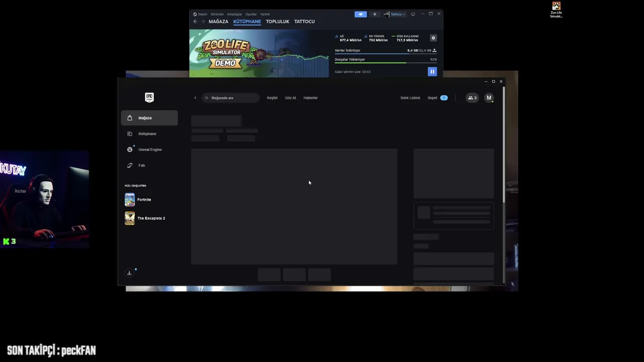Open Steam notifications bell
Viewport: 644px width, 362px height.
(374, 14)
